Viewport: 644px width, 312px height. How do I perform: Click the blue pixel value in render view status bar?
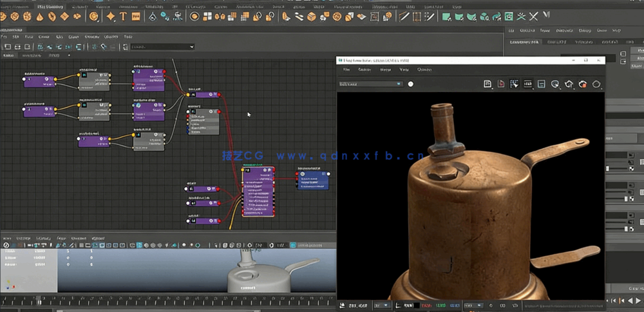[x=454, y=306]
